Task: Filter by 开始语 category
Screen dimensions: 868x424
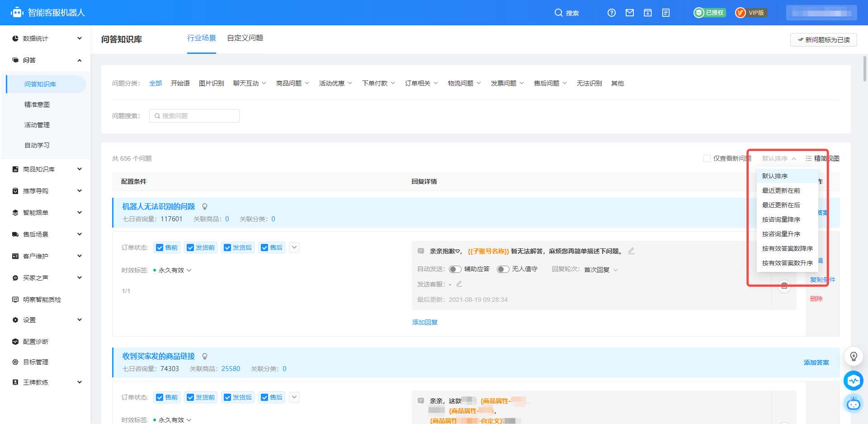Action: point(180,83)
